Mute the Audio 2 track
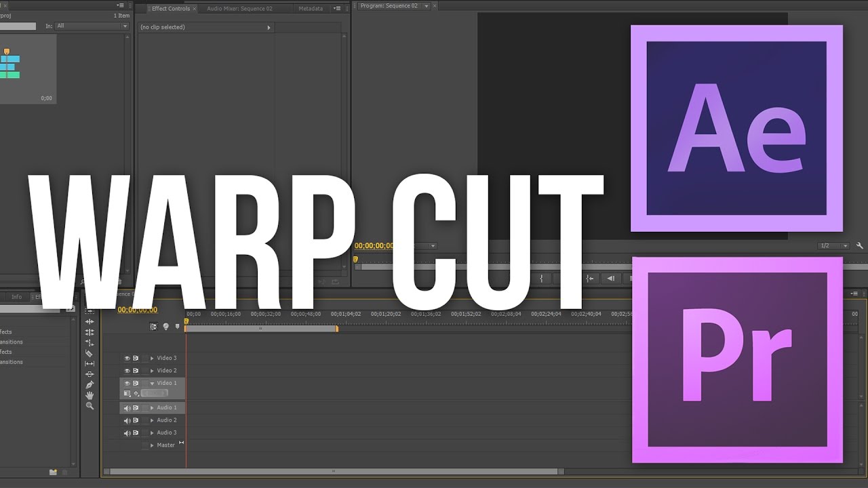The width and height of the screenshot is (868, 488). 127,420
